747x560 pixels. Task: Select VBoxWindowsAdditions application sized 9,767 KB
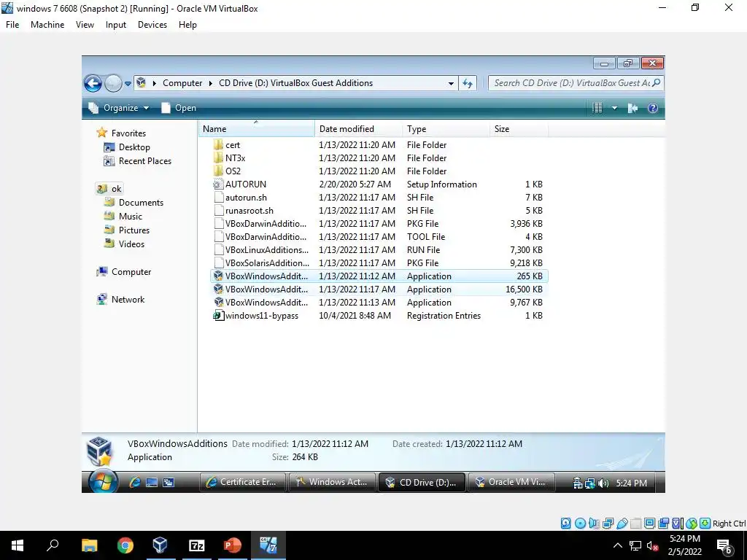tap(379, 303)
